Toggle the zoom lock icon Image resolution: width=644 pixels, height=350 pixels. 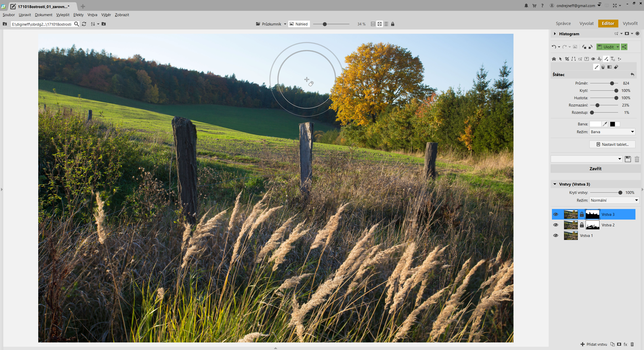pyautogui.click(x=392, y=24)
